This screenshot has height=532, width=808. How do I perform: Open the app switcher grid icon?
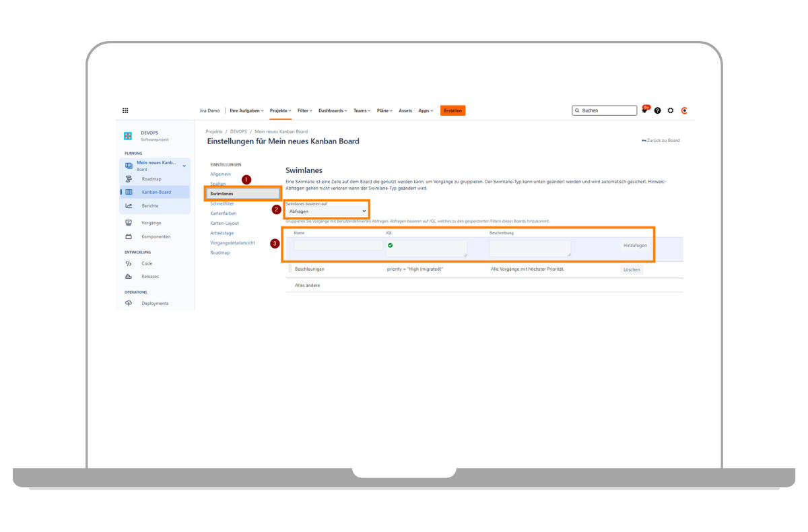point(125,110)
